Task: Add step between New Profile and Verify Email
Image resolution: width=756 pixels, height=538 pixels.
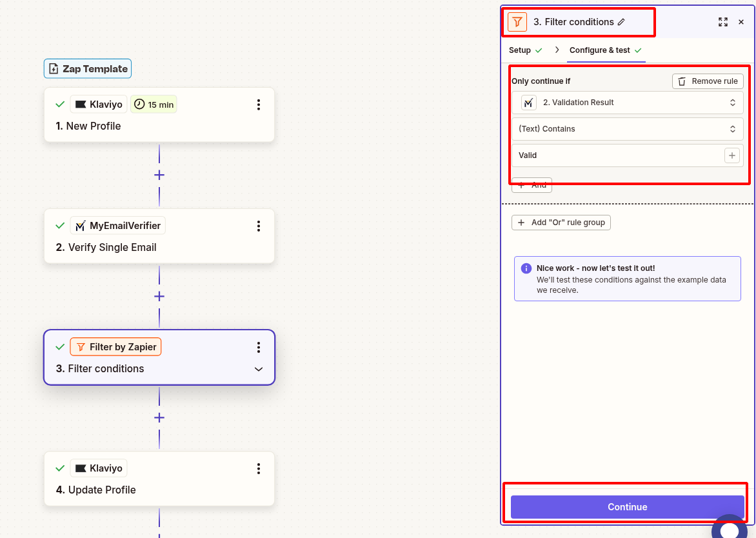Action: tap(159, 175)
